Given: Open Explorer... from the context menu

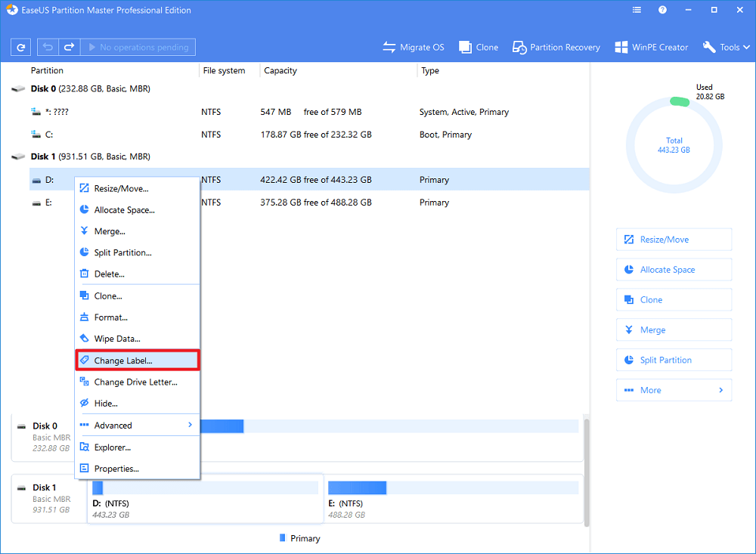Looking at the screenshot, I should pyautogui.click(x=138, y=447).
